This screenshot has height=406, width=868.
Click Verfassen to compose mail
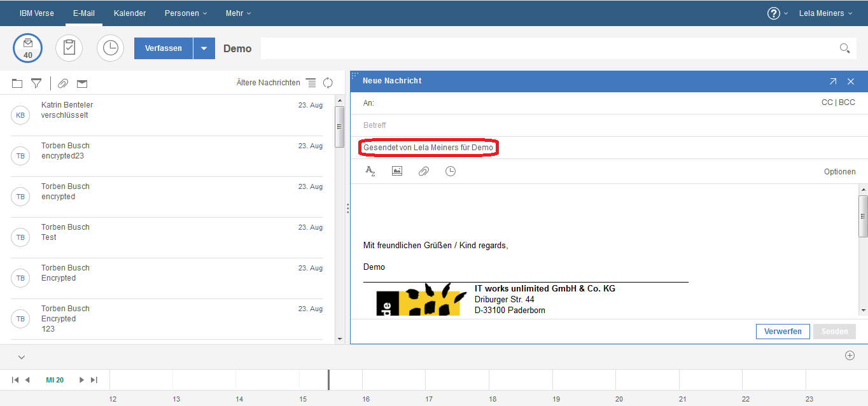[164, 48]
